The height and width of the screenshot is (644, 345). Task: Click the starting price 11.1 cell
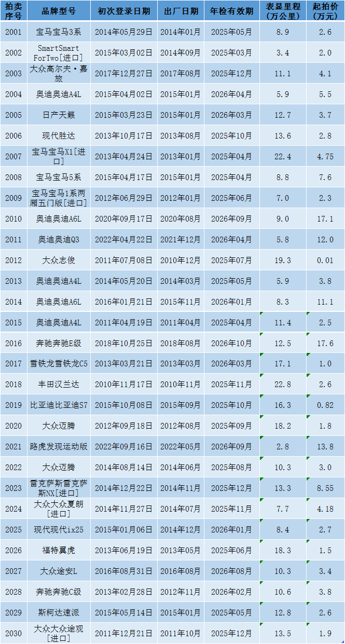[x=325, y=302]
